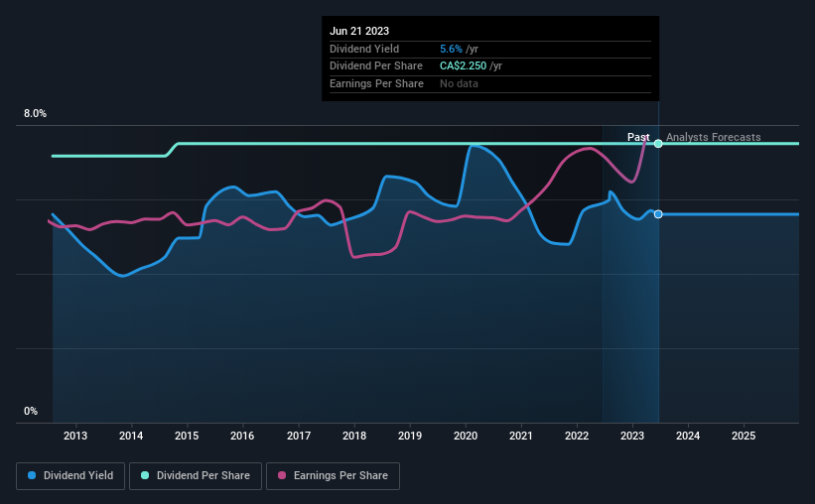Screen dimensions: 815x504
Task: Click the 8.0% y-axis label
Action: click(35, 114)
